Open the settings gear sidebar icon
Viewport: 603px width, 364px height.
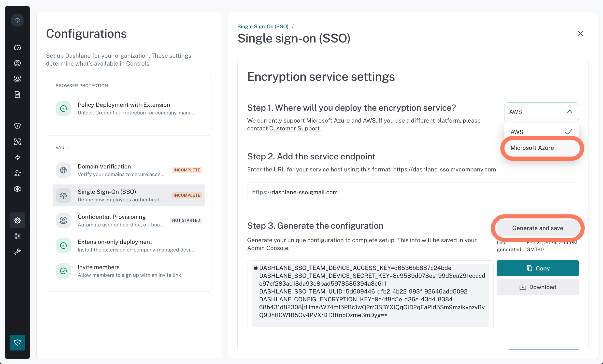point(17,220)
